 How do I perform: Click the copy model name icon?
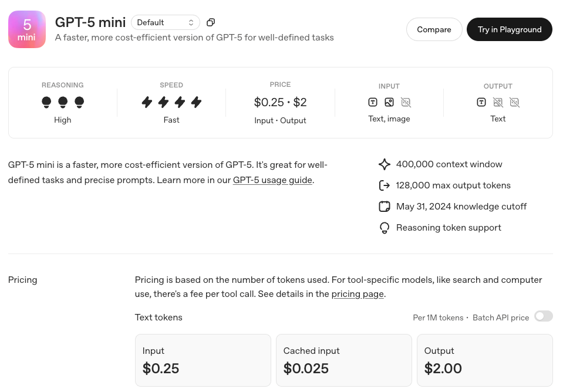pos(211,22)
